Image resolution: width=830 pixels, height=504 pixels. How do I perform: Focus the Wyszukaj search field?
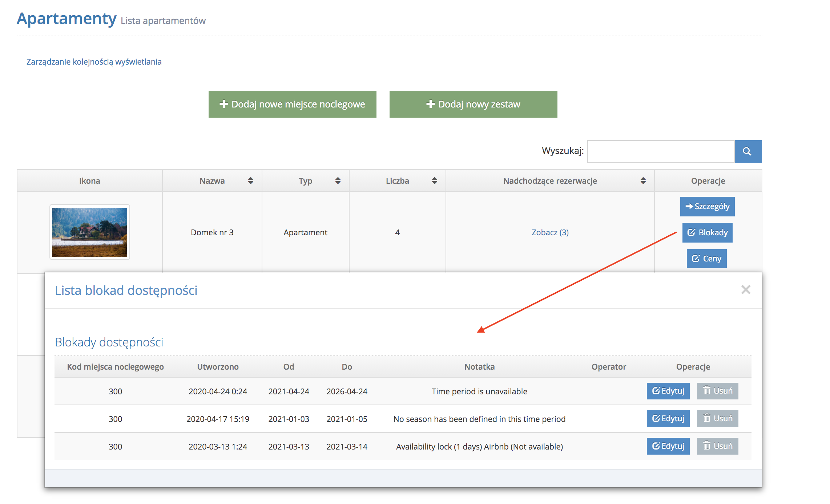click(x=660, y=151)
